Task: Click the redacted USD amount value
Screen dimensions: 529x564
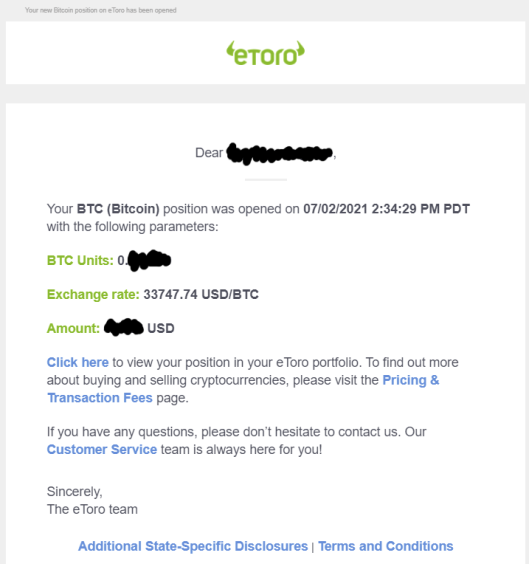Action: tap(124, 327)
